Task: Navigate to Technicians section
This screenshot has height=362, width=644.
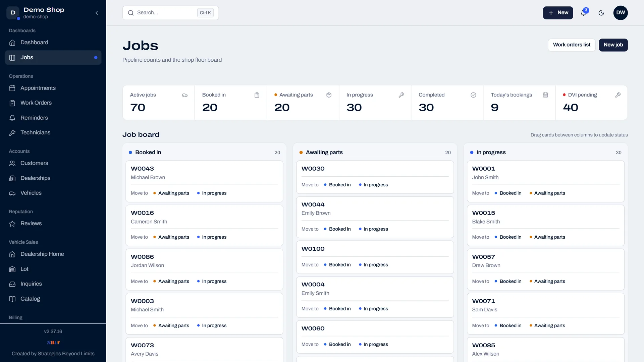Action: 53,133
